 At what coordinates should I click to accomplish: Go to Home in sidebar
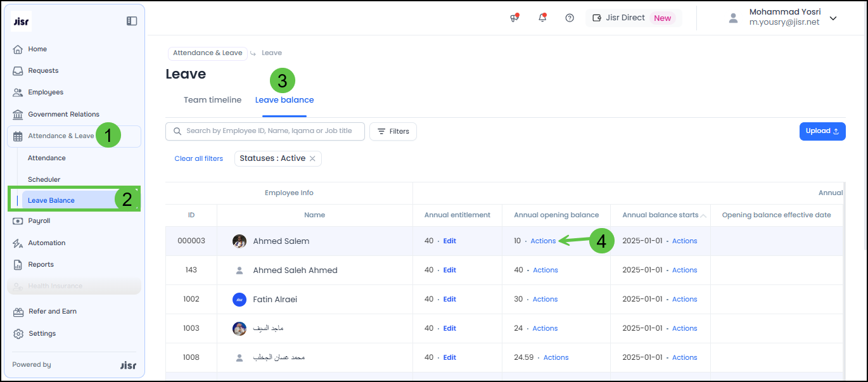pos(37,49)
